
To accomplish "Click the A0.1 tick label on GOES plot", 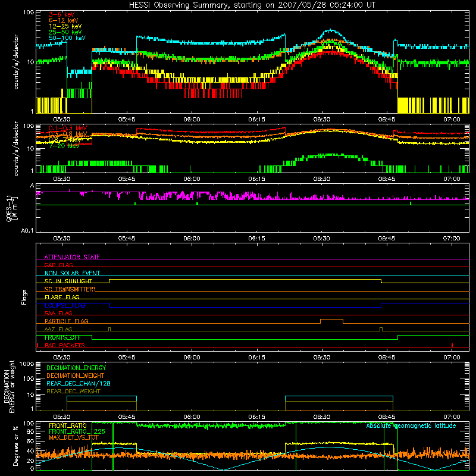I will pos(27,231).
